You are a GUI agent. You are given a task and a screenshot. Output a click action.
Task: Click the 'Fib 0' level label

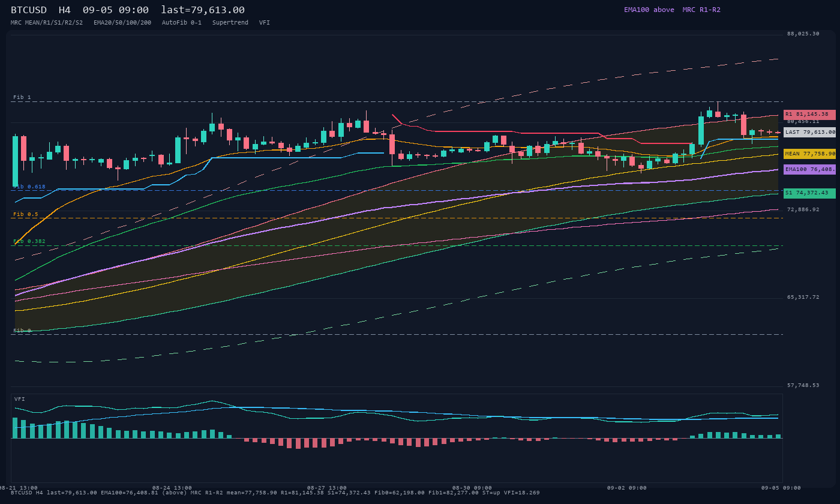(x=22, y=331)
